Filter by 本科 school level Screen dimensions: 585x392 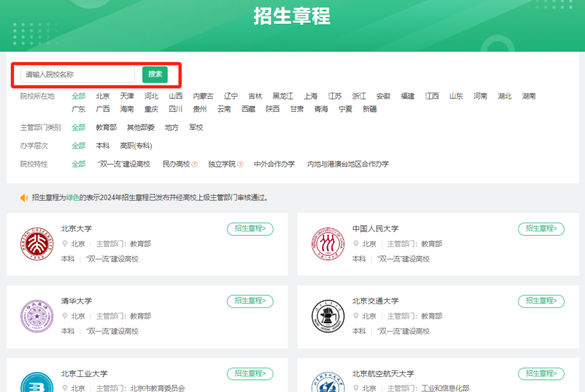click(102, 146)
